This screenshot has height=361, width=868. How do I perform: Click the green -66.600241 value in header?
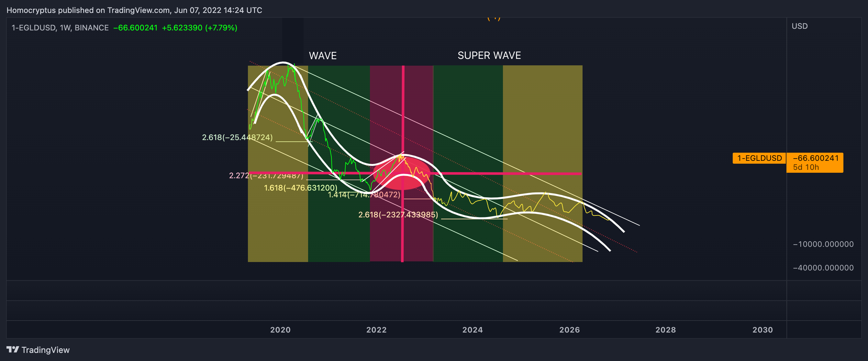pyautogui.click(x=136, y=27)
